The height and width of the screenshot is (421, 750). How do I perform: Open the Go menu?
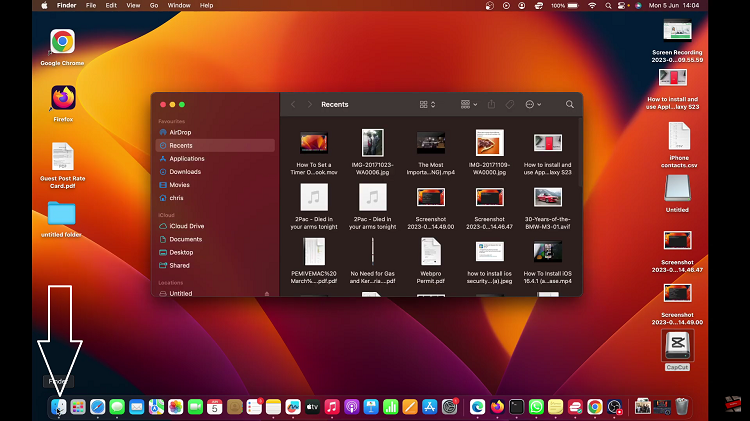[154, 5]
